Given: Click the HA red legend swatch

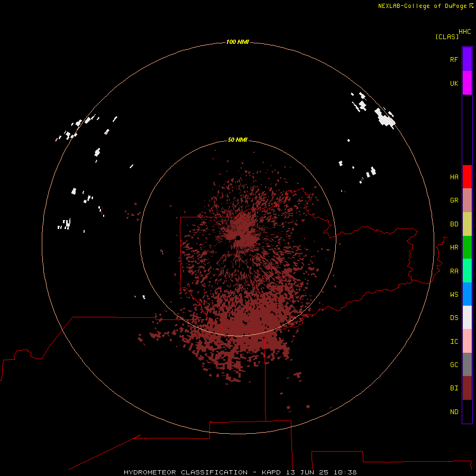Looking at the screenshot, I should 467,177.
